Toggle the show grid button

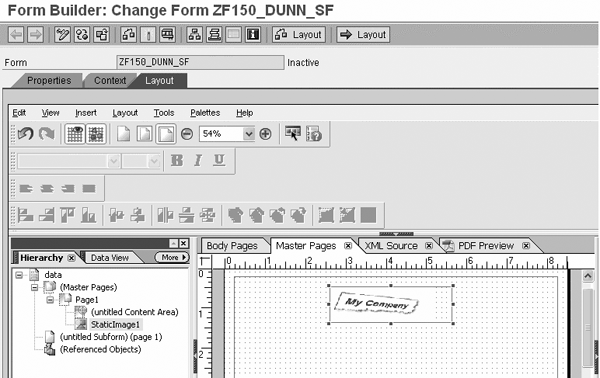(75, 134)
